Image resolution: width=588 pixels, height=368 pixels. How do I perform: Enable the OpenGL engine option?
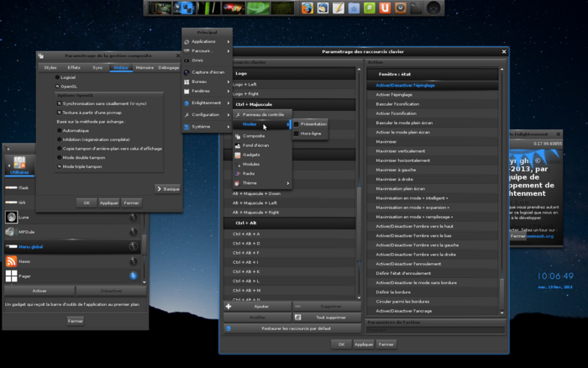58,85
